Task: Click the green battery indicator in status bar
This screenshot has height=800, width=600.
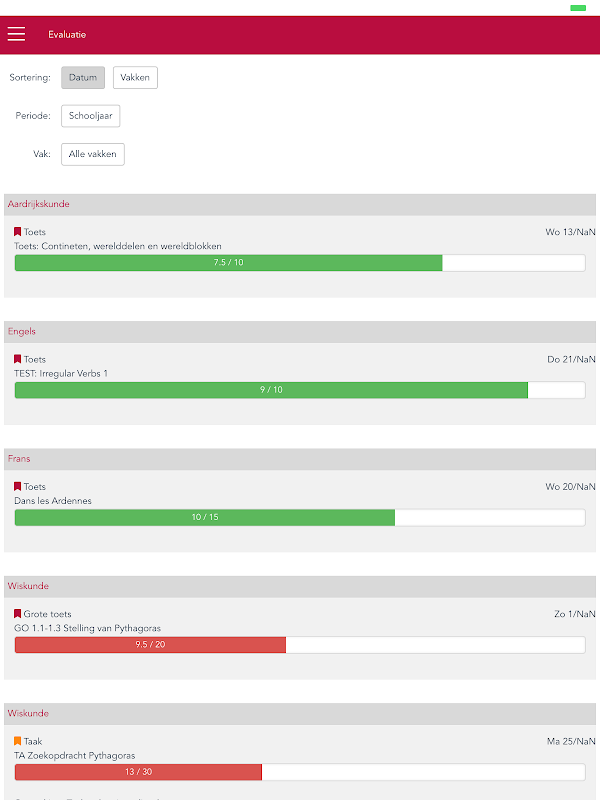Action: coord(578,8)
